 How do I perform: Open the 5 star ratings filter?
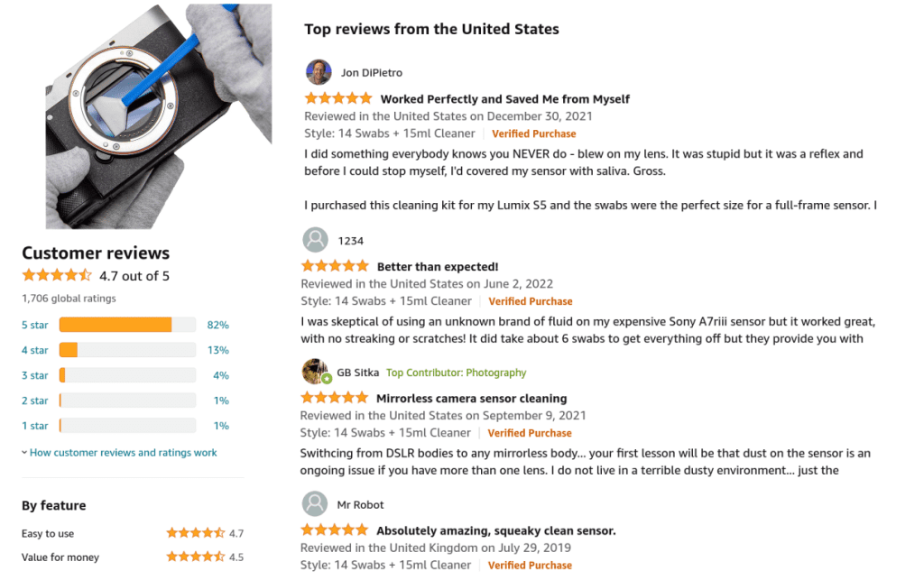[34, 325]
